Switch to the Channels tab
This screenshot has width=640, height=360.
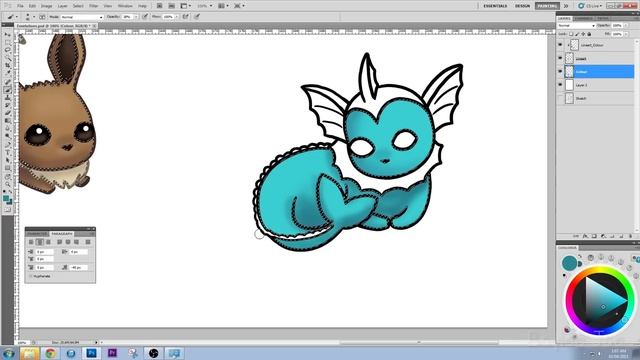pyautogui.click(x=583, y=18)
